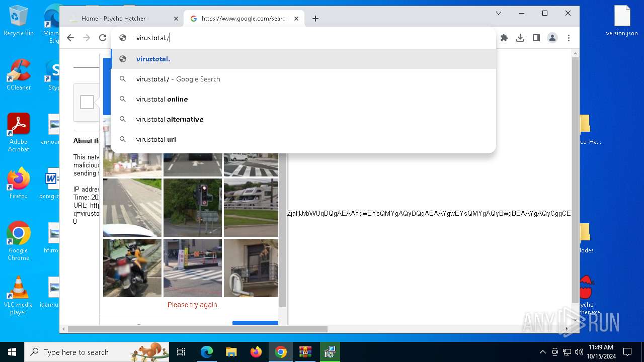The height and width of the screenshot is (362, 644).
Task: Show hidden system tray icons
Action: (x=542, y=352)
